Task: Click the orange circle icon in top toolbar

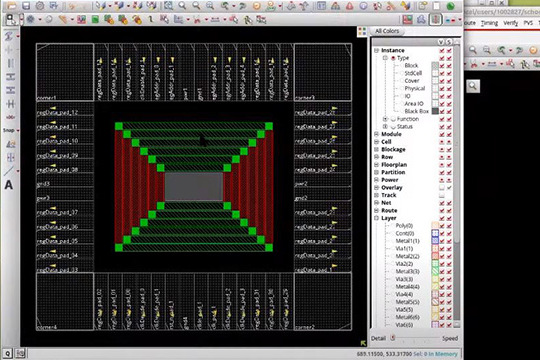Action: [x=257, y=6]
